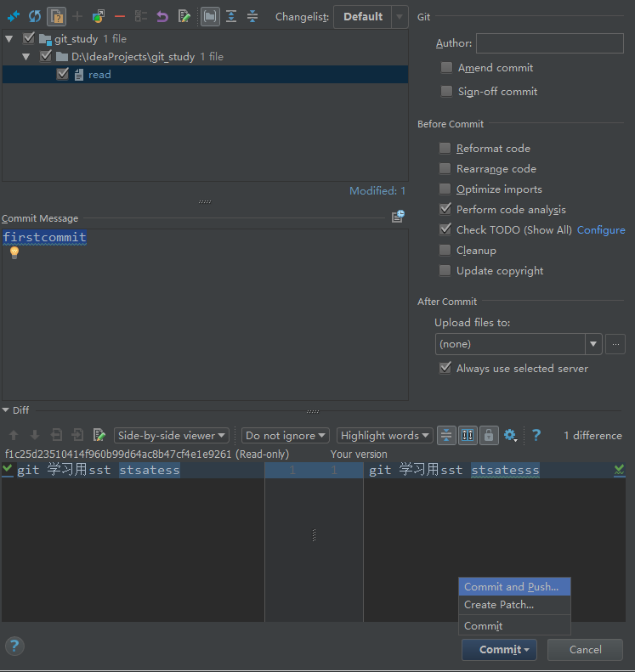Click the Configure link

(x=601, y=230)
